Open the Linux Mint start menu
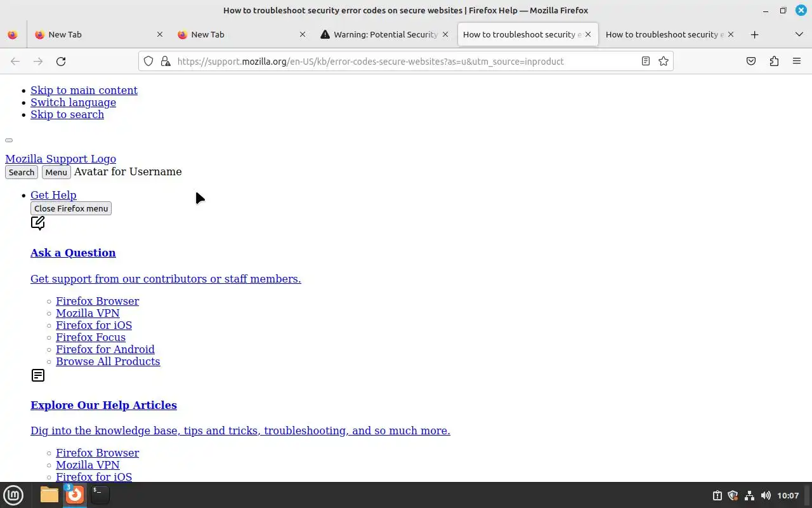The width and height of the screenshot is (812, 508). click(13, 495)
